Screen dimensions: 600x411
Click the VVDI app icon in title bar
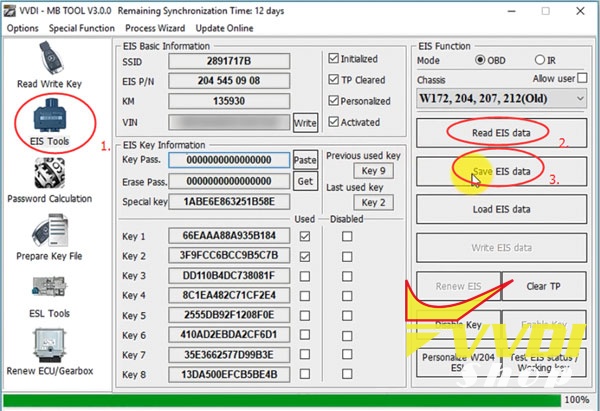point(9,11)
